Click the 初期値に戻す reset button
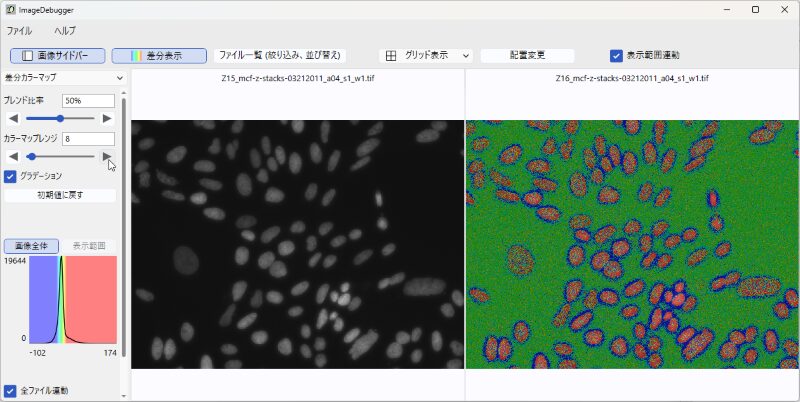Viewport: 800px width, 402px height. 60,196
